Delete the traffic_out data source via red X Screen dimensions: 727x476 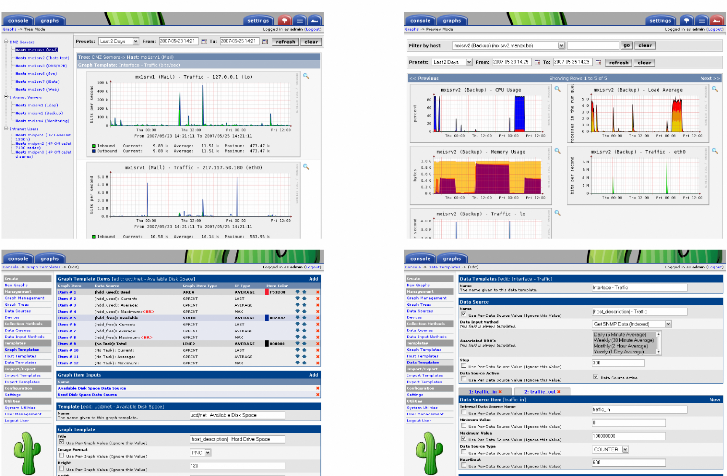559,392
